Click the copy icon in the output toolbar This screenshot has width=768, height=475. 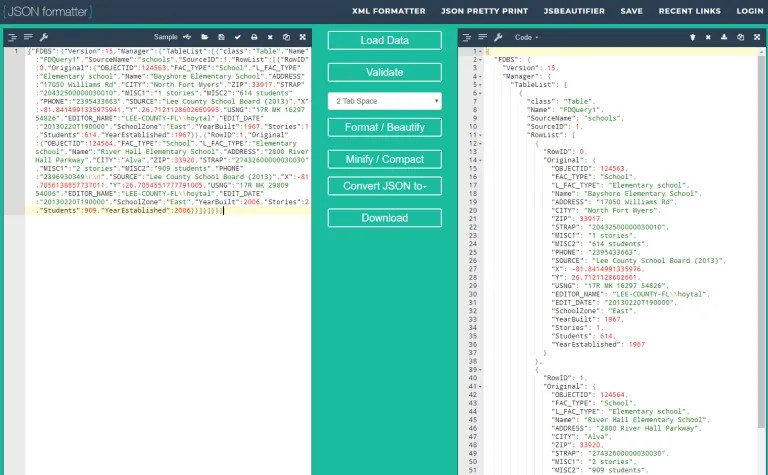741,37
